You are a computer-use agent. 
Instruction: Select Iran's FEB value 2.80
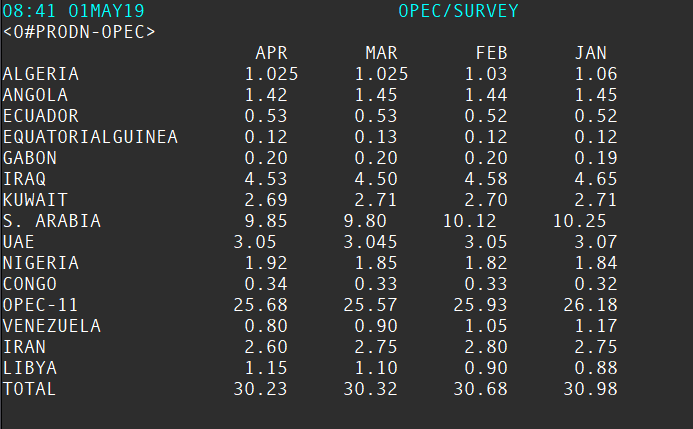486,347
